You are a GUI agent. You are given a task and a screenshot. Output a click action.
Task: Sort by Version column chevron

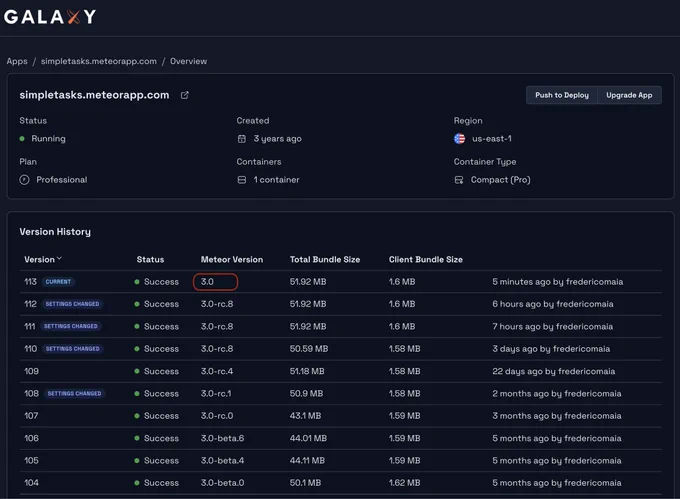[59, 258]
